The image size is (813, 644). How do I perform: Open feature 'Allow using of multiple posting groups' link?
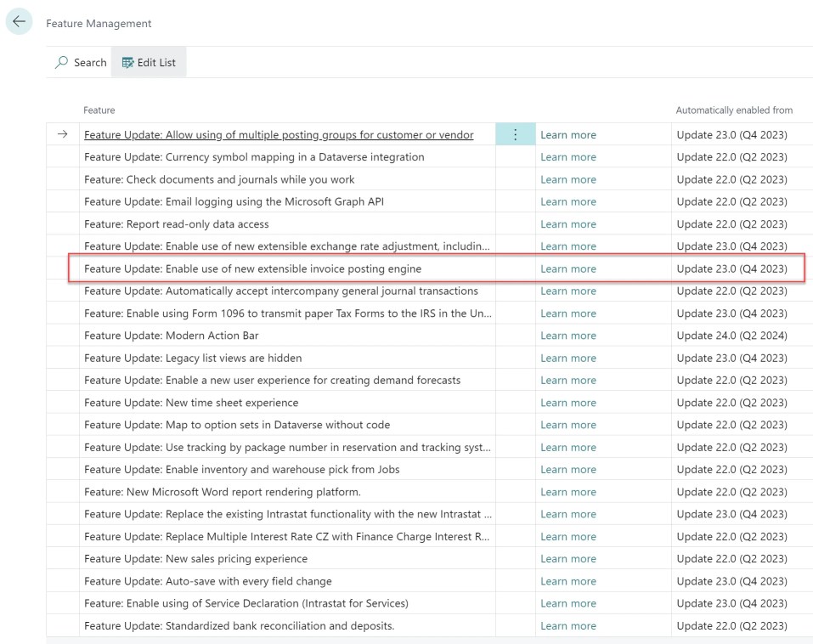click(279, 135)
